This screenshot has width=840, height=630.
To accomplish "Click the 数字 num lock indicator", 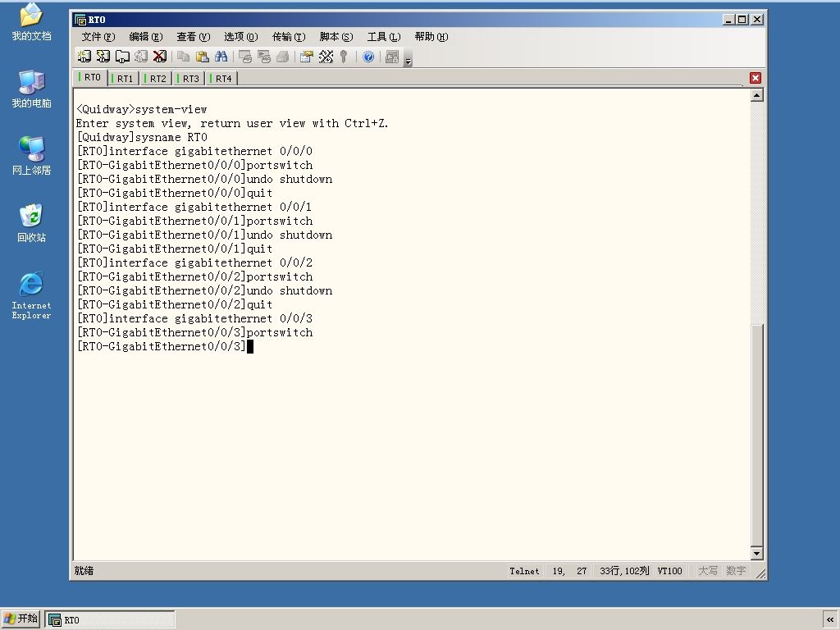I will pos(736,571).
